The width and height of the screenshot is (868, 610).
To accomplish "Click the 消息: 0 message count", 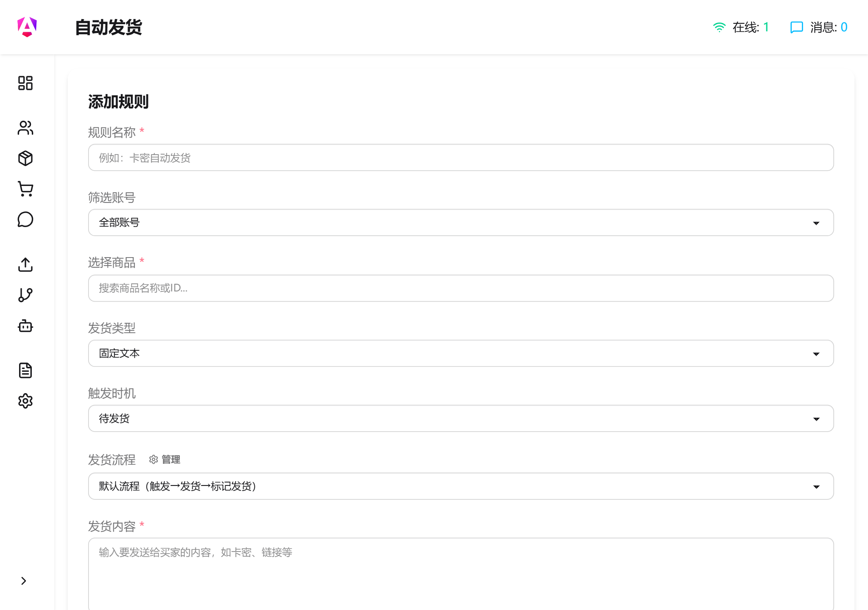I will [825, 27].
